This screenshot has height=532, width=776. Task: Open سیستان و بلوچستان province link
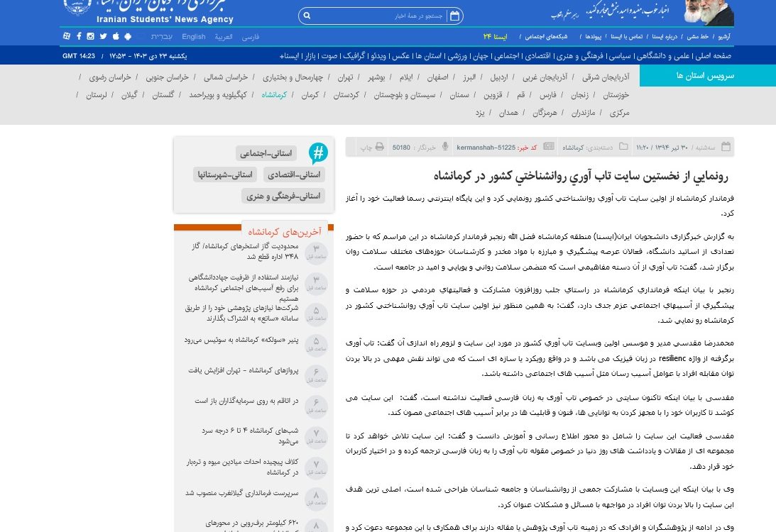pyautogui.click(x=405, y=95)
